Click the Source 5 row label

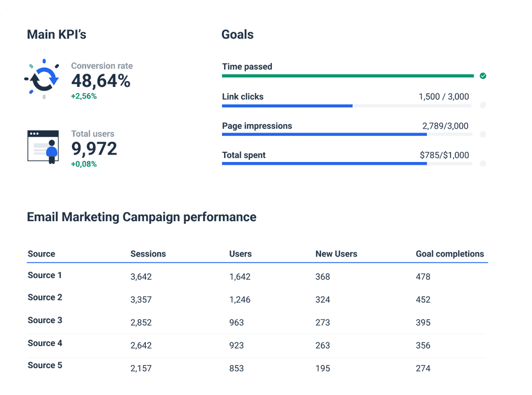point(45,365)
